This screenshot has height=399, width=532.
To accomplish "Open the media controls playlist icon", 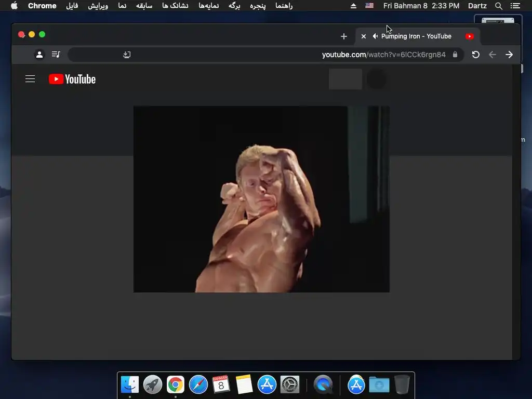I will click(x=56, y=54).
